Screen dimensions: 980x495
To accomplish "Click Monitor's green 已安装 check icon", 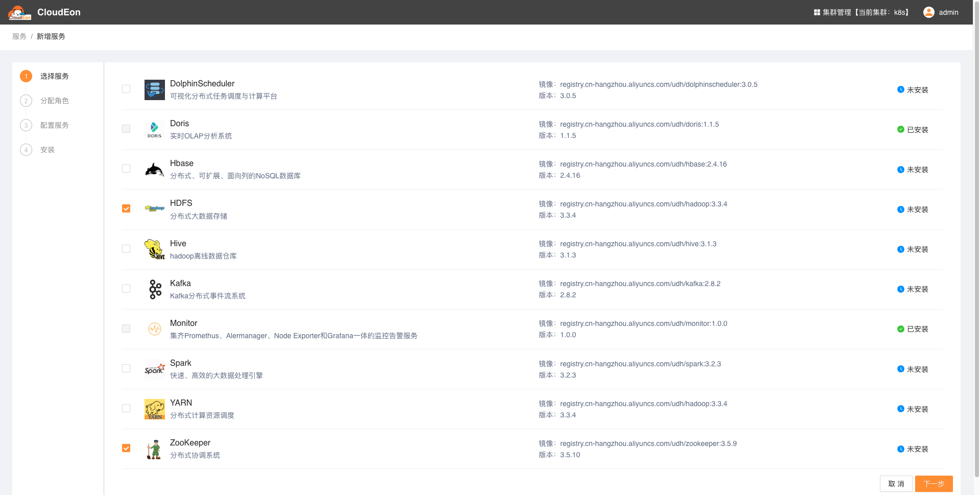I will pyautogui.click(x=901, y=329).
